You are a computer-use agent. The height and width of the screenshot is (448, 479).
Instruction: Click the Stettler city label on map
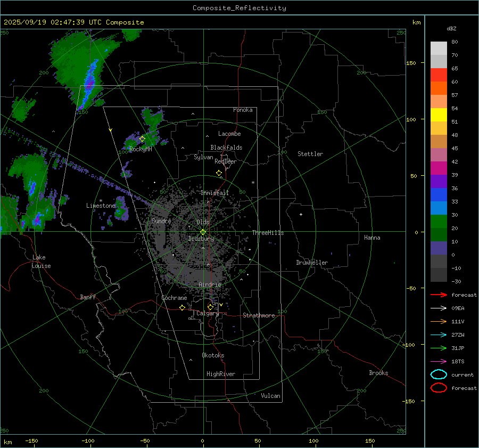310,154
